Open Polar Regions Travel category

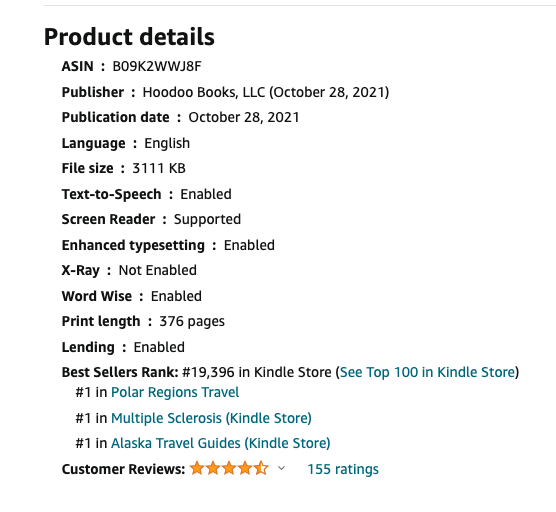click(x=175, y=393)
